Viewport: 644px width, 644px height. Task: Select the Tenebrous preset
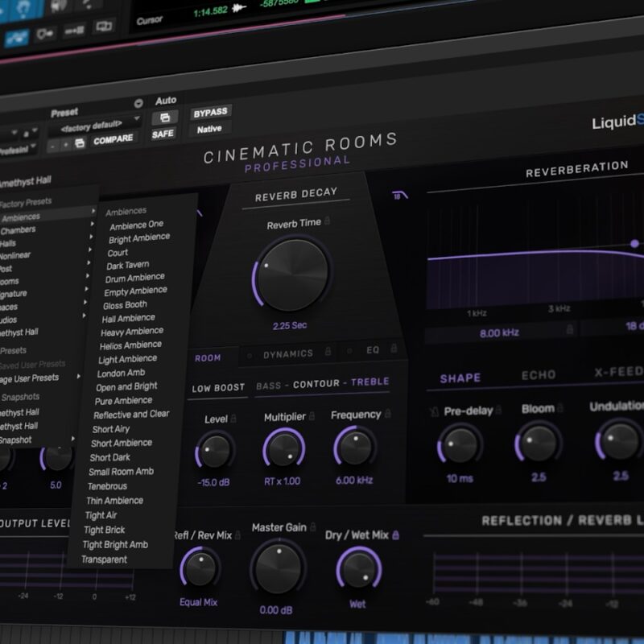pos(107,486)
